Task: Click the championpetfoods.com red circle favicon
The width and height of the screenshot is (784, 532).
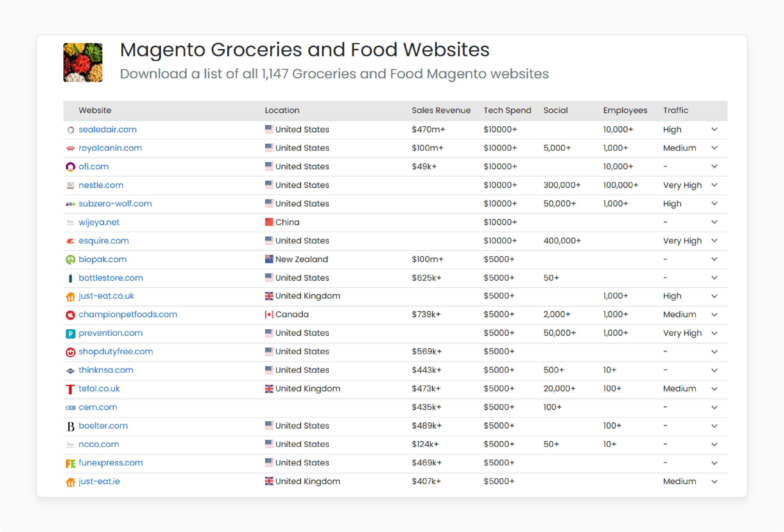Action: (70, 315)
